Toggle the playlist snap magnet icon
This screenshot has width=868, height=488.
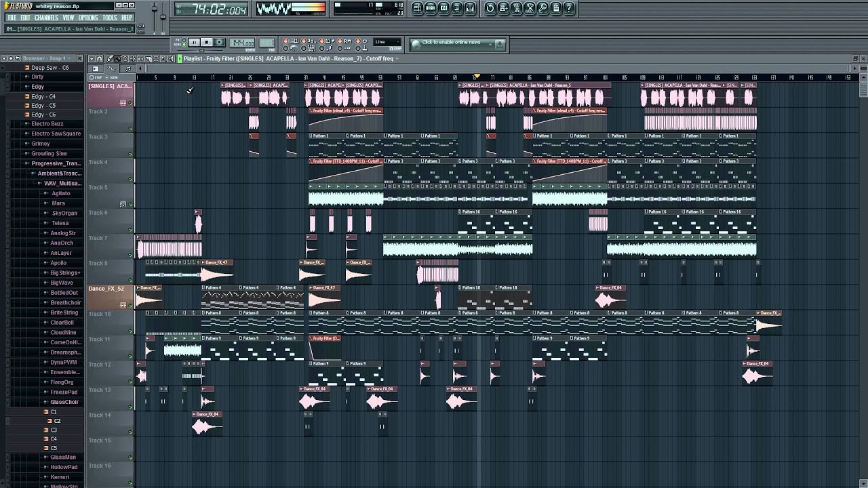pos(99,58)
